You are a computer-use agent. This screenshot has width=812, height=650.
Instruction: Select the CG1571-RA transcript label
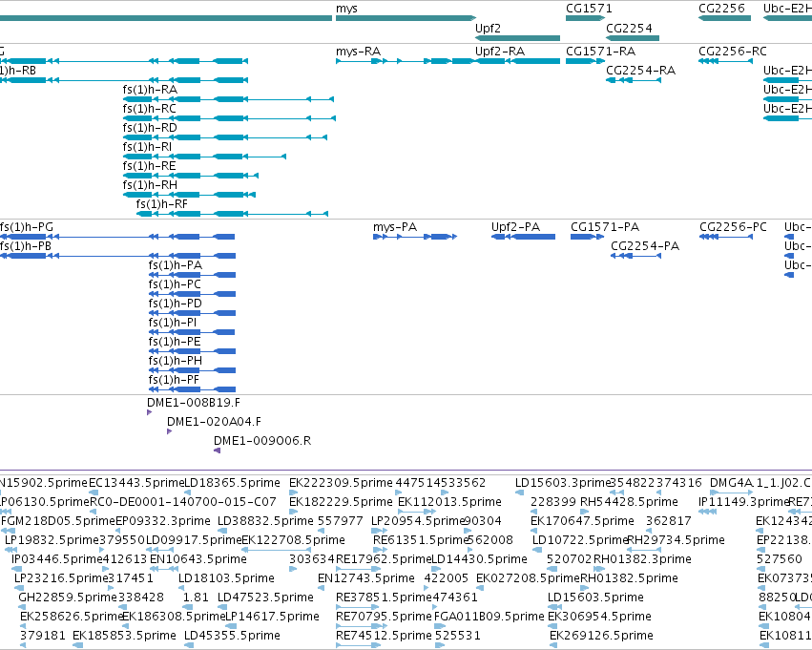click(601, 52)
